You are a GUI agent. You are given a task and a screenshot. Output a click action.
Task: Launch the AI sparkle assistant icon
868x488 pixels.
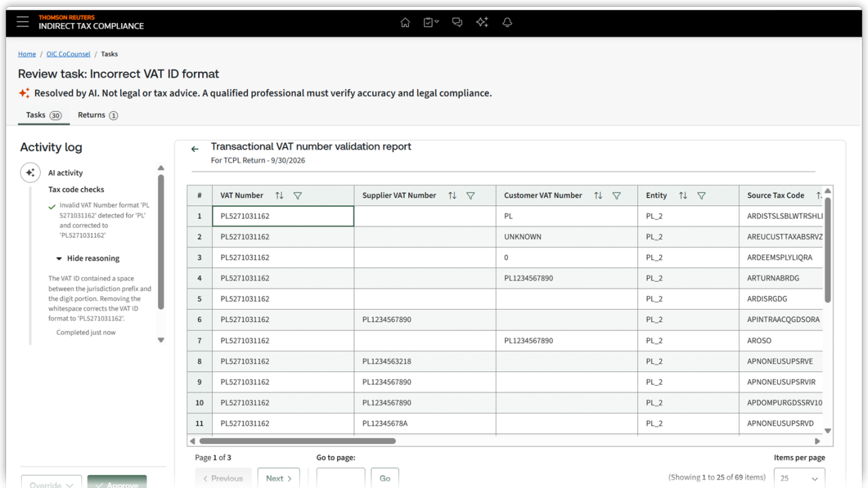click(482, 22)
